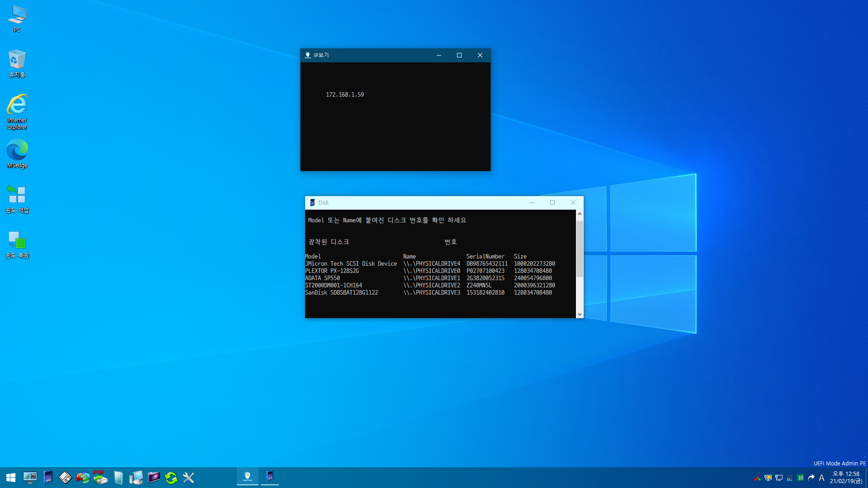Toggle the 'A' input language indicator

(x=822, y=478)
